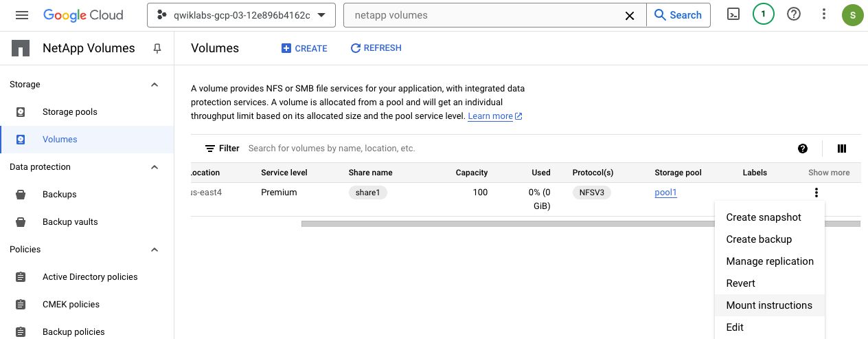Open the project selector qwiklabs-gcp-03-12e896b4162c
This screenshot has width=868, height=339.
click(241, 15)
